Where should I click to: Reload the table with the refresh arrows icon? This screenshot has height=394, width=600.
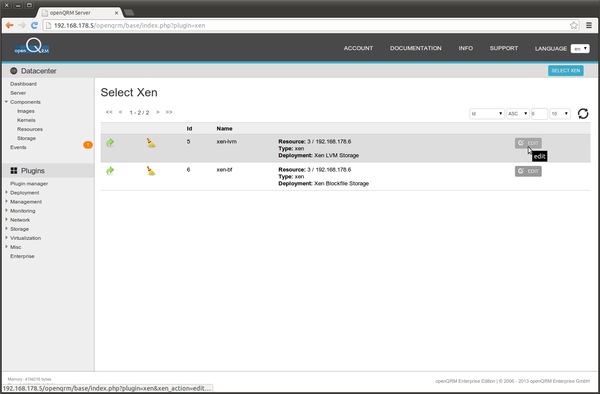[583, 114]
